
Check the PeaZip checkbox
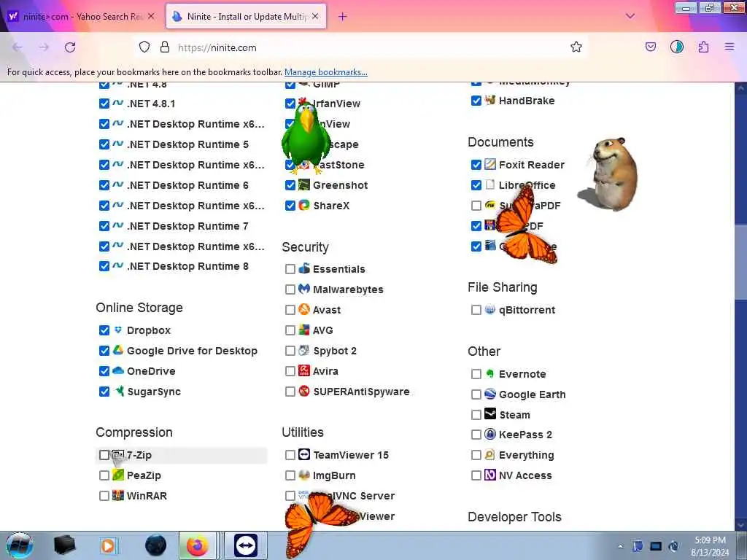coord(104,475)
